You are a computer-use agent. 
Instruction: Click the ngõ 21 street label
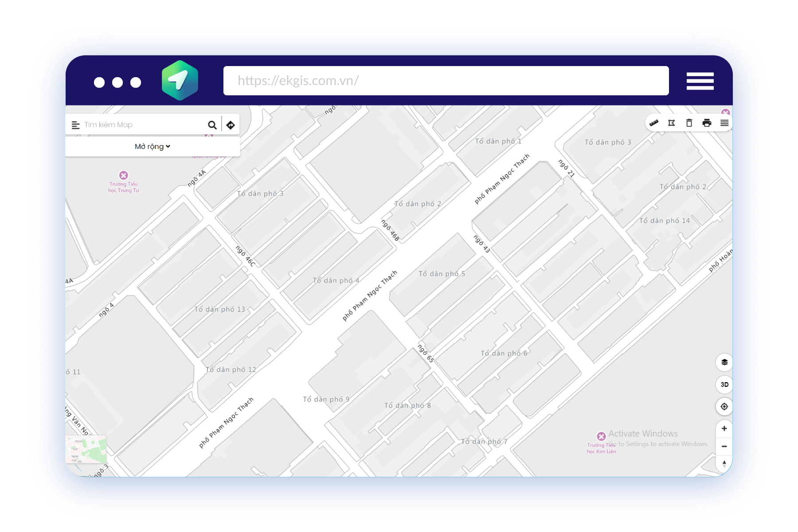(x=566, y=168)
